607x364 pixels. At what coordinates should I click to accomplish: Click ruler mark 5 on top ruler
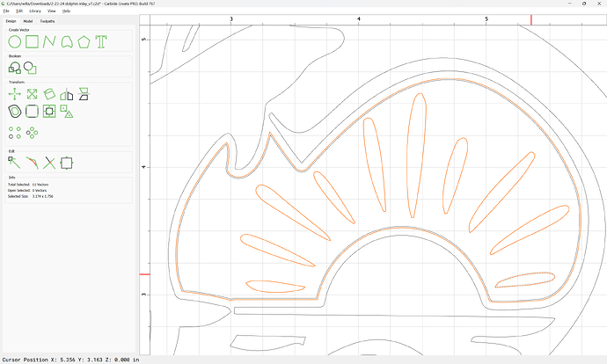point(486,19)
